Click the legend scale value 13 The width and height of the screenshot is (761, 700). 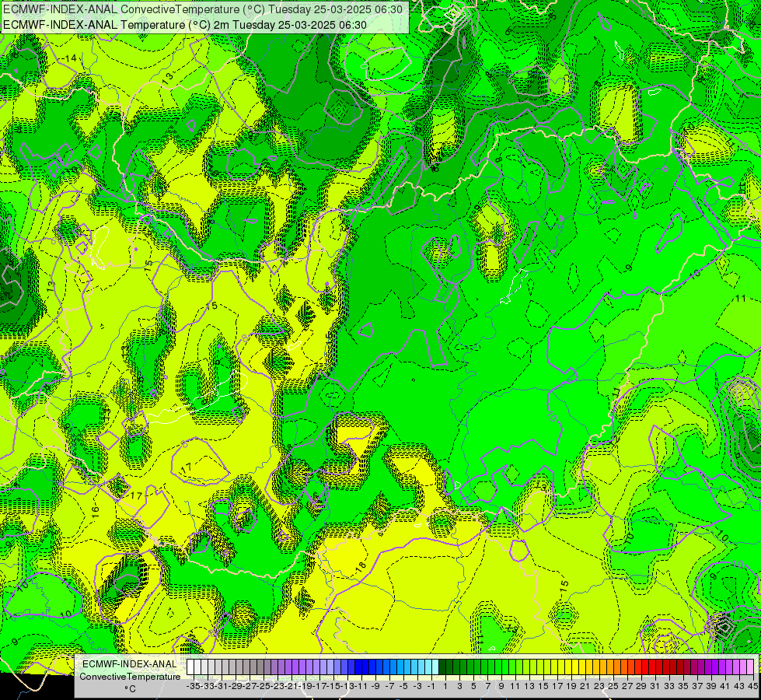(x=529, y=686)
